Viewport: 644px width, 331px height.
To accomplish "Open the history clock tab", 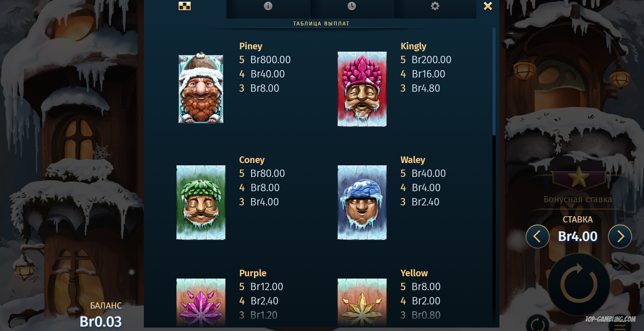I will (x=352, y=6).
